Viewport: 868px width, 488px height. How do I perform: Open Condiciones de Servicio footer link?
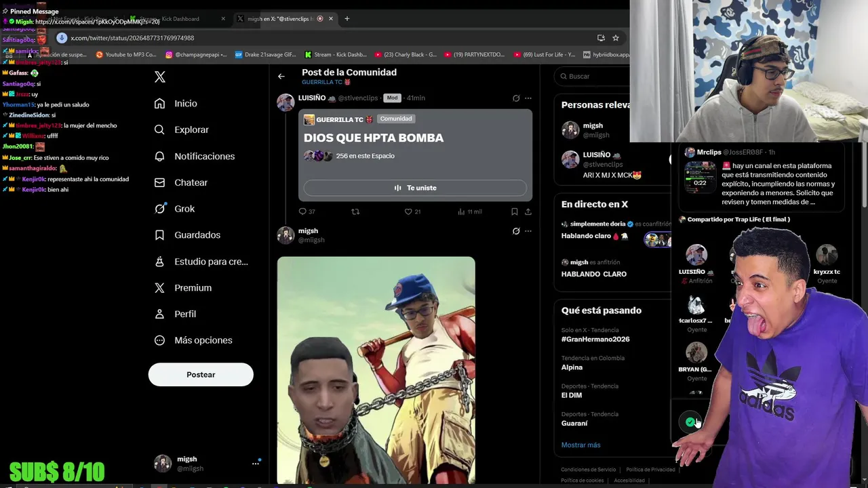click(588, 470)
